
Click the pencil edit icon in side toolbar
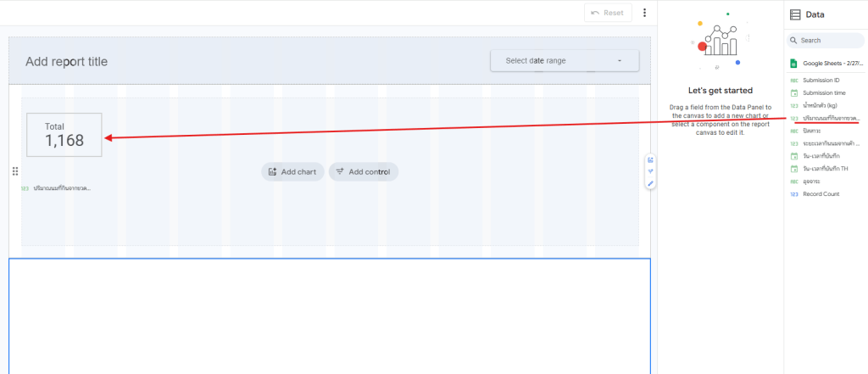tap(650, 183)
